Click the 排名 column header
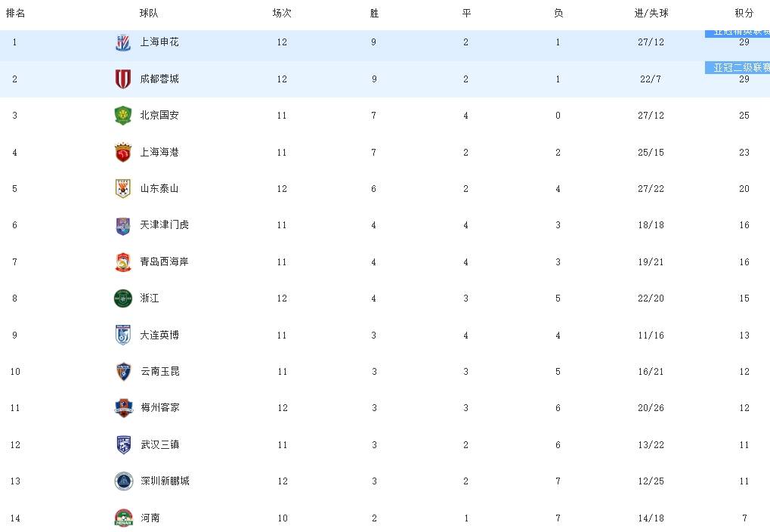The height and width of the screenshot is (532, 770). pos(15,14)
